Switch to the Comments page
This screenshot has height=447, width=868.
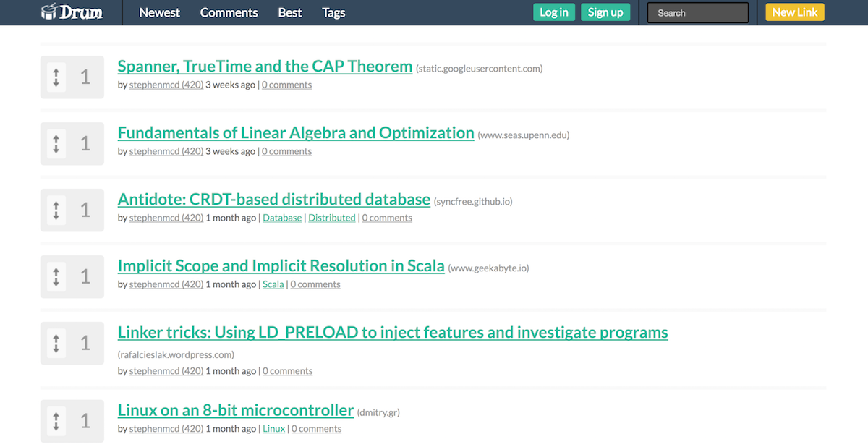point(229,12)
